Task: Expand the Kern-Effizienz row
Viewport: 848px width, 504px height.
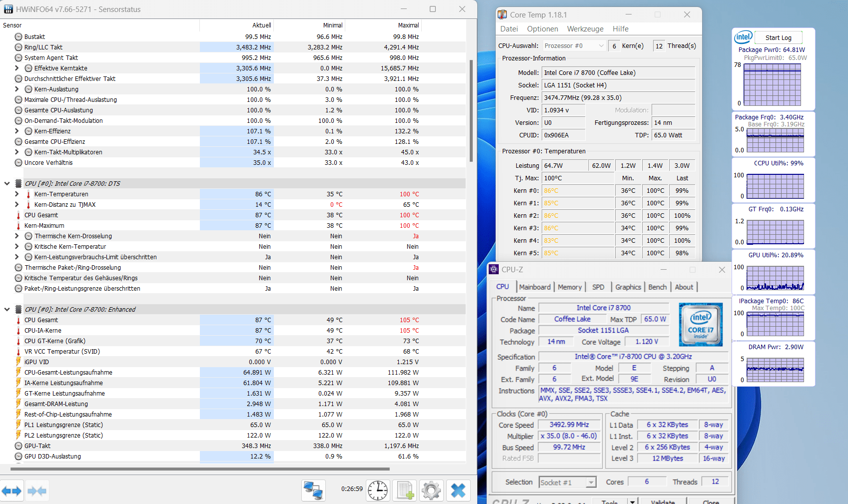Action: click(16, 131)
